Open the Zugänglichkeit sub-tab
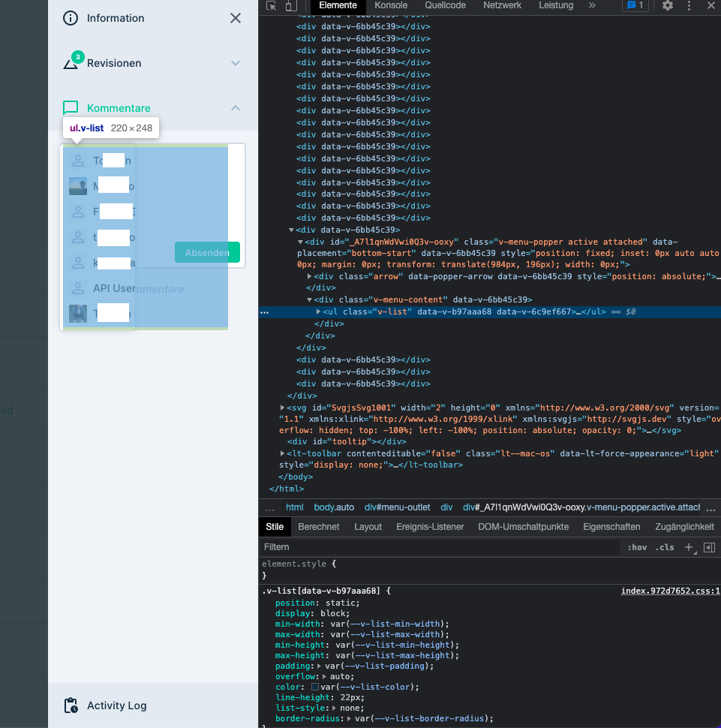The width and height of the screenshot is (721, 728). pyautogui.click(x=684, y=527)
